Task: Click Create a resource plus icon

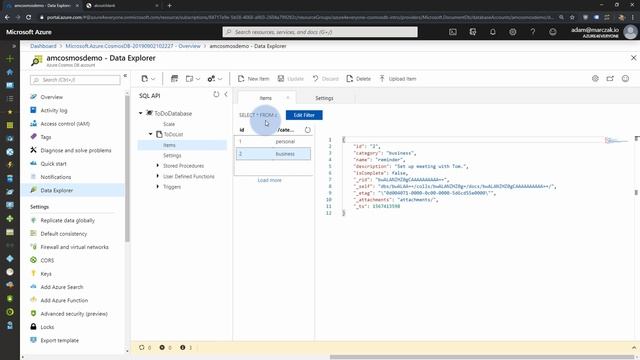Action: tap(10, 58)
